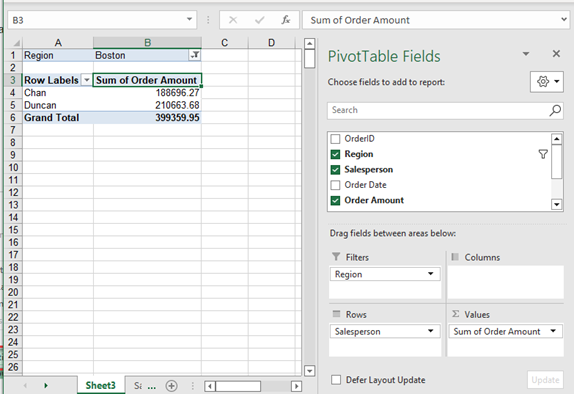Open the PivotTable Fields gear tools menu
This screenshot has height=394, width=574.
(x=547, y=81)
